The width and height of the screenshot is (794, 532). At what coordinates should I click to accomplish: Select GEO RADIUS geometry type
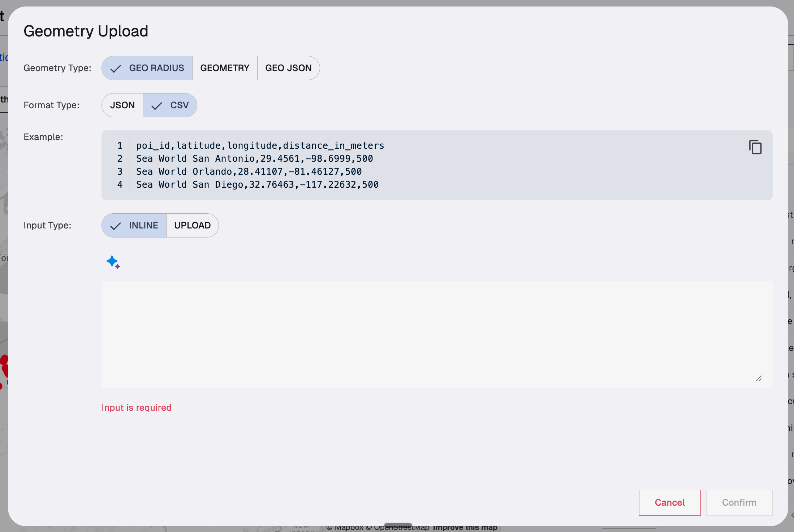pos(147,68)
